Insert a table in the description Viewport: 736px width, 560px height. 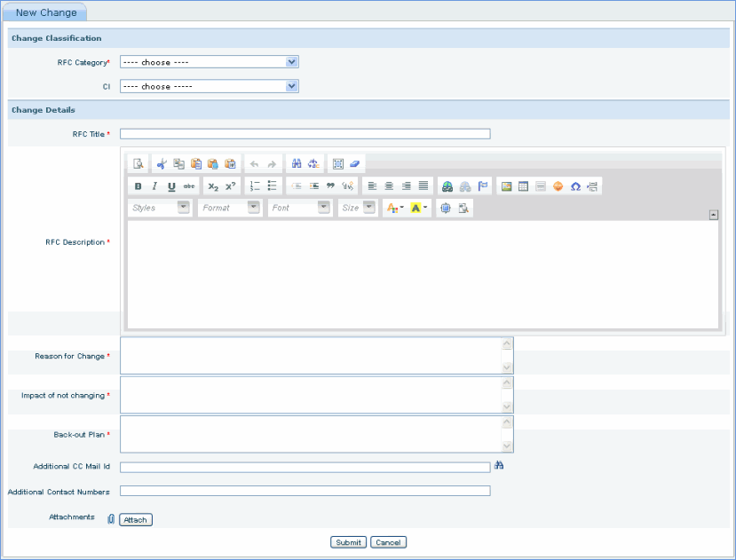523,186
